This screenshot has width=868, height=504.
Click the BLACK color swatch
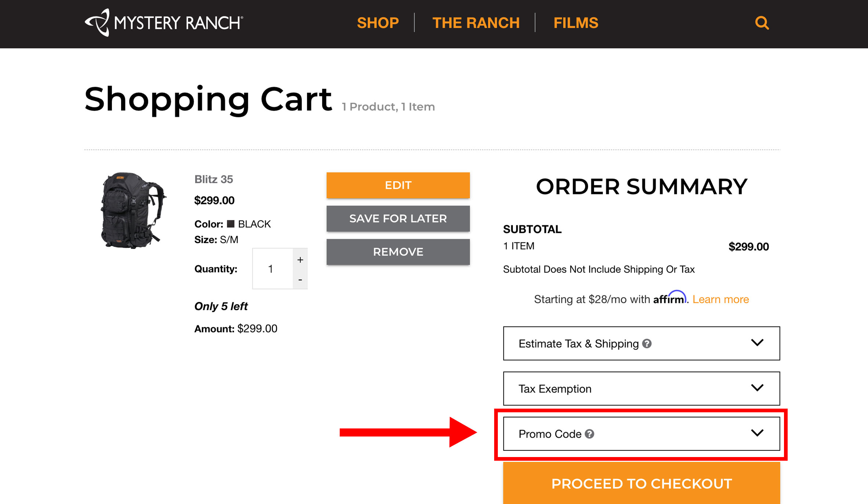(231, 224)
